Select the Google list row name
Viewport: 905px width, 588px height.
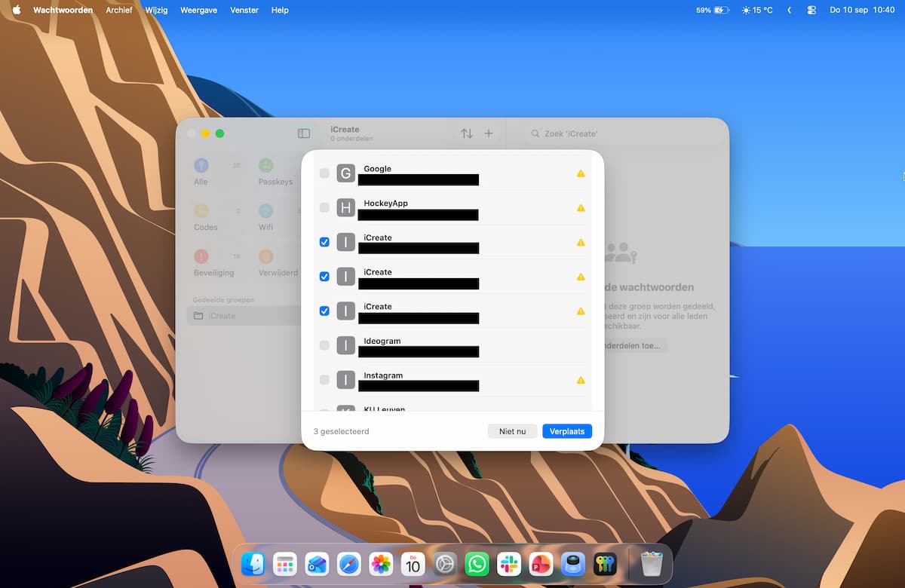[x=377, y=169]
